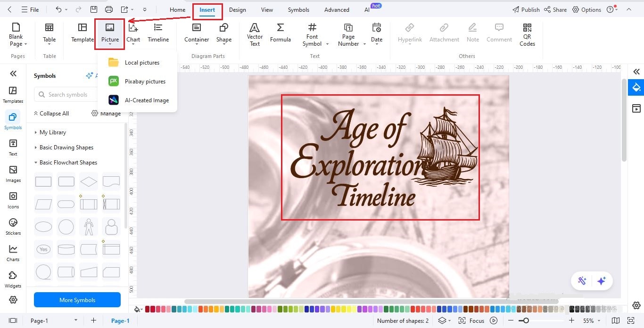Open the Text sidebar panel
644x328 pixels.
(13, 148)
